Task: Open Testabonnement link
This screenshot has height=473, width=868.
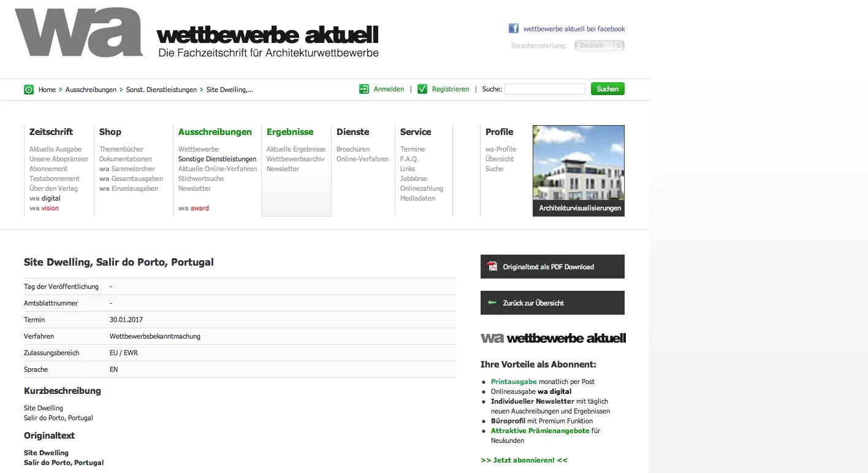Action: tap(55, 179)
